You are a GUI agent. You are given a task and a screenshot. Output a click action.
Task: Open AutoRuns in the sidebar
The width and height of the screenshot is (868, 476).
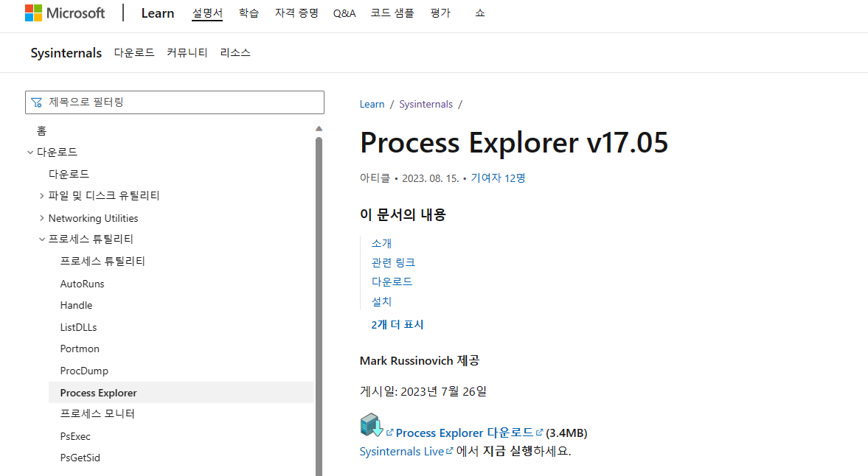point(82,284)
